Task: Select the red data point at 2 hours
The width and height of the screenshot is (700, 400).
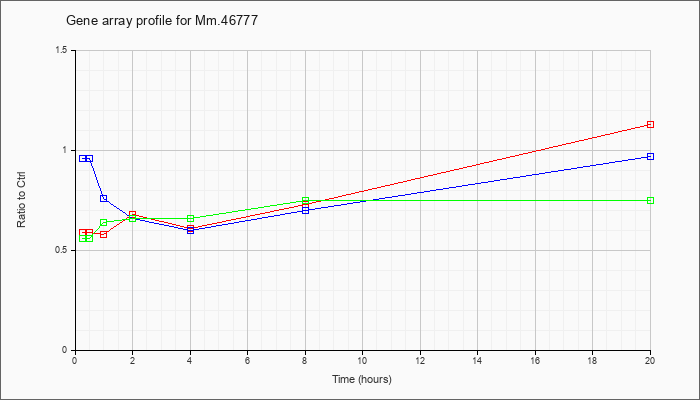Action: pos(133,214)
